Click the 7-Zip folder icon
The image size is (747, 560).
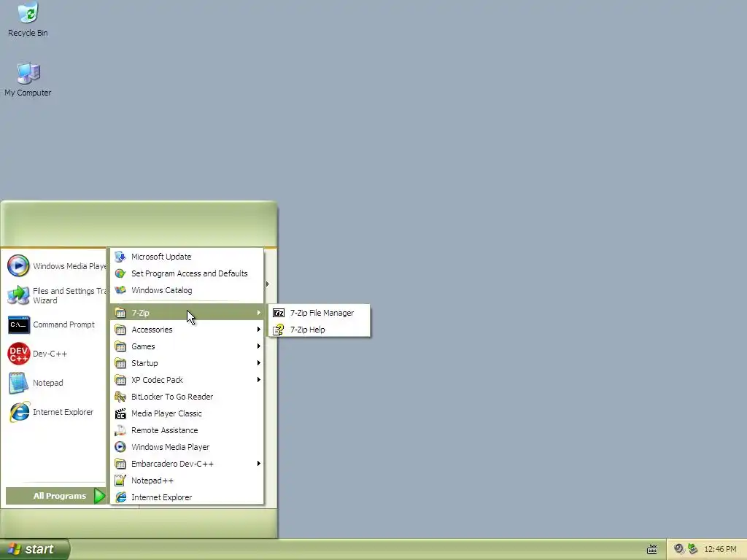point(120,313)
